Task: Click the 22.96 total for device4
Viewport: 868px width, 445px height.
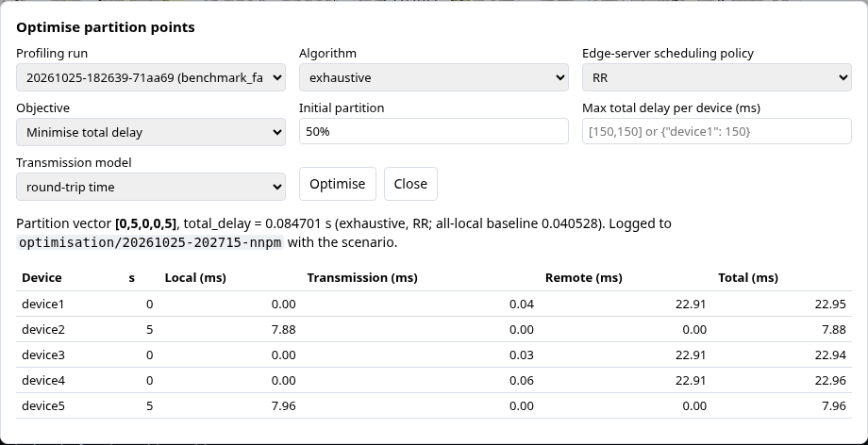Action: [830, 380]
